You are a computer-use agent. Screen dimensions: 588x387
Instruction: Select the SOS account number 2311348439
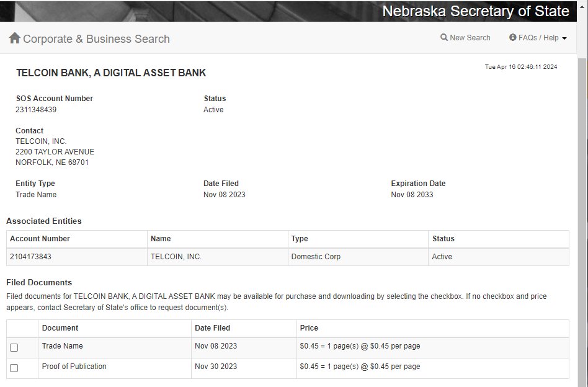(36, 110)
